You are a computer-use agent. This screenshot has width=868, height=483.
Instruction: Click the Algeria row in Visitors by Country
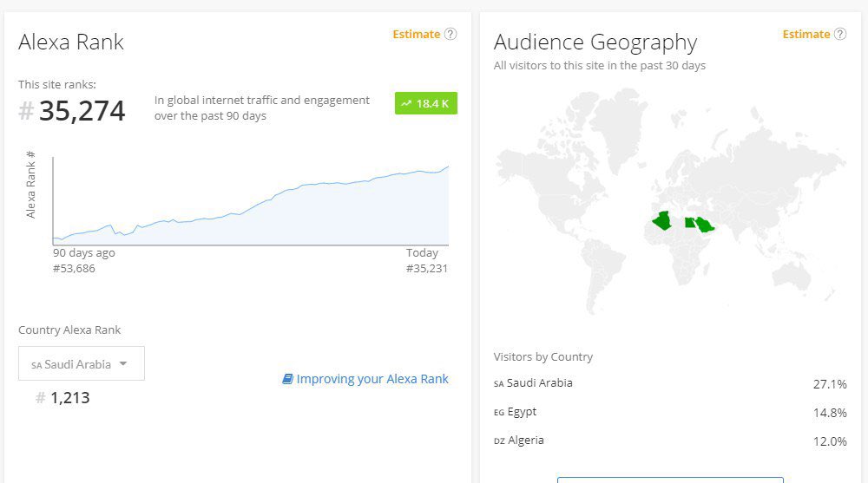click(x=670, y=441)
